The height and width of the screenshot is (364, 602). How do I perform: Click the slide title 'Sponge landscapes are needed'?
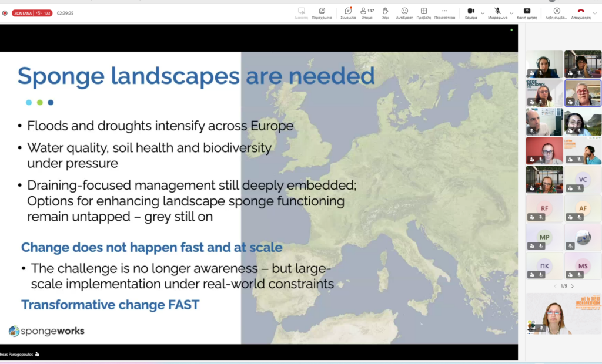196,76
